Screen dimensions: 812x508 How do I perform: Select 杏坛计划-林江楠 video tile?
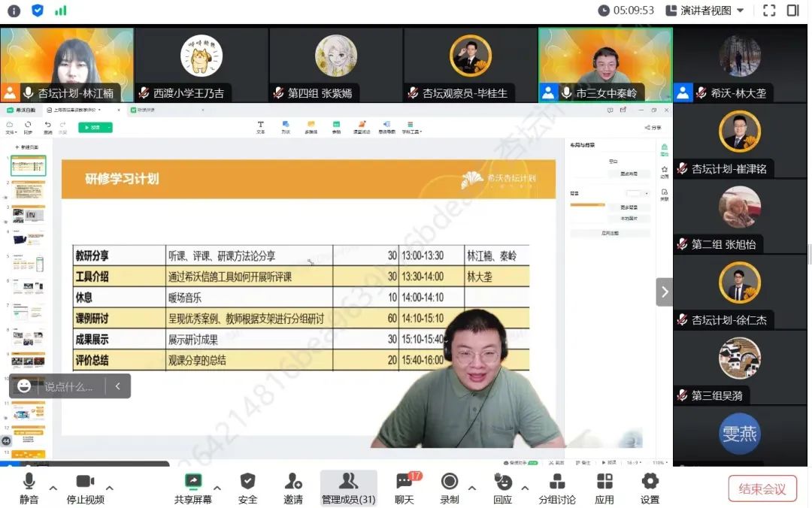point(68,64)
